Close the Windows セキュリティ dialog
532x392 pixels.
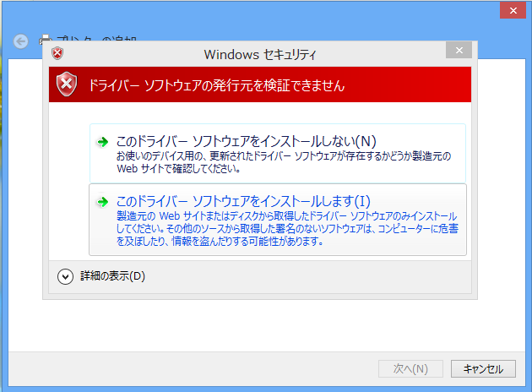point(459,50)
